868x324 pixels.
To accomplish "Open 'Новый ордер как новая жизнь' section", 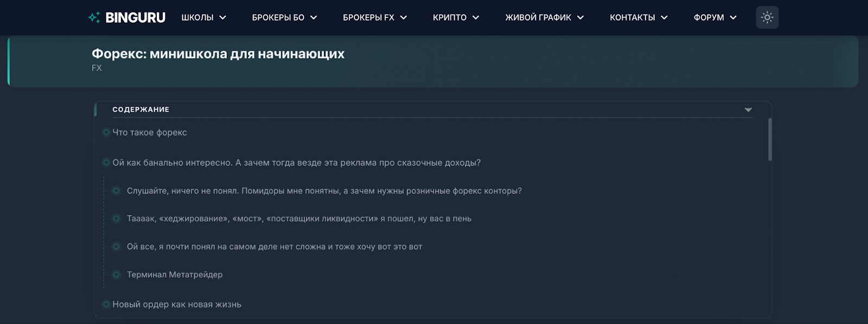I will pyautogui.click(x=176, y=304).
